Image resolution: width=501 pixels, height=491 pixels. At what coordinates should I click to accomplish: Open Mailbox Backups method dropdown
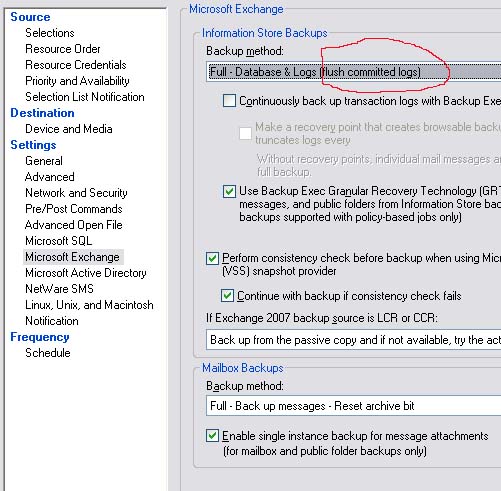coord(354,406)
